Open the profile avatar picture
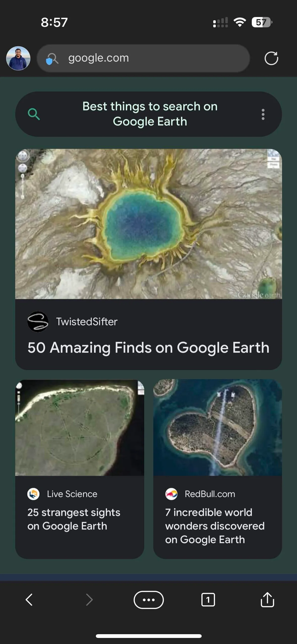The width and height of the screenshot is (297, 644). 18,58
